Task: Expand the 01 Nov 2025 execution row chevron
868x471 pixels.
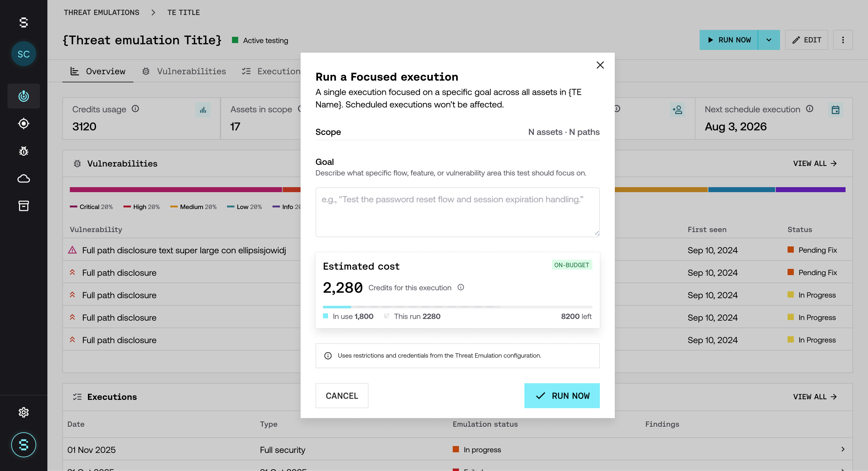Action: click(x=843, y=449)
